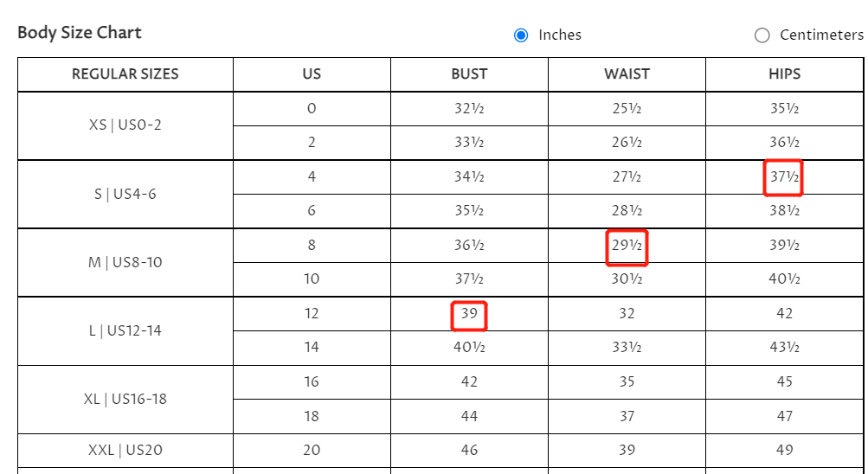The image size is (868, 474).
Task: Select the XL | US16-18 size row label
Action: pyautogui.click(x=125, y=399)
